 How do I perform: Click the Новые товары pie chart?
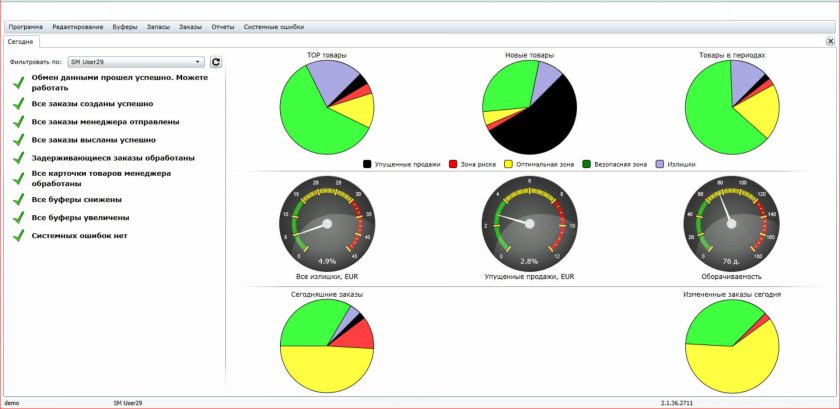(x=529, y=107)
